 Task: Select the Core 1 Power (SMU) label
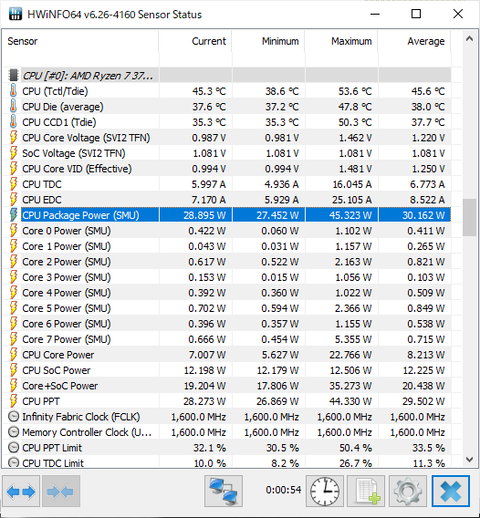coord(66,246)
